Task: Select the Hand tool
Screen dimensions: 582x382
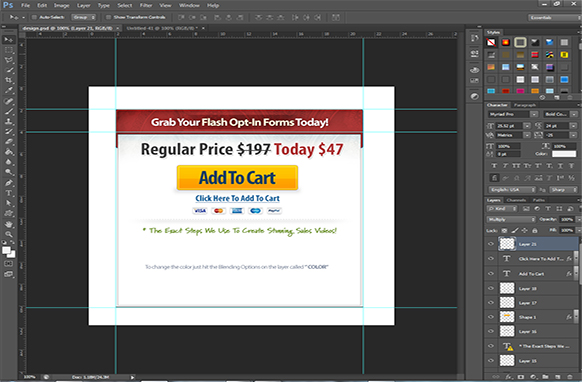Action: [x=8, y=224]
